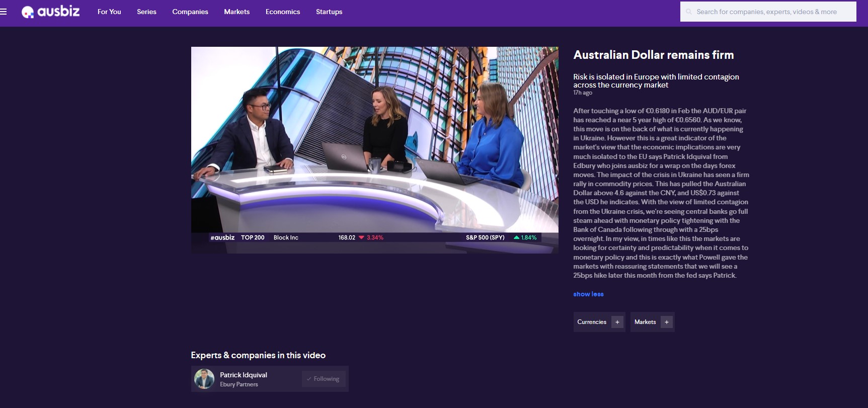Viewport: 868px width, 408px height.
Task: Open the Startups nav item
Action: click(x=329, y=12)
